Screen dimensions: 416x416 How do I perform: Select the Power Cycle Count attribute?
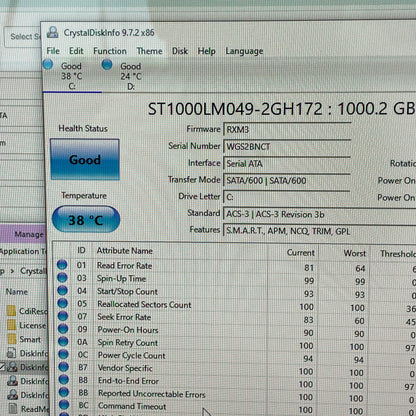tap(132, 356)
